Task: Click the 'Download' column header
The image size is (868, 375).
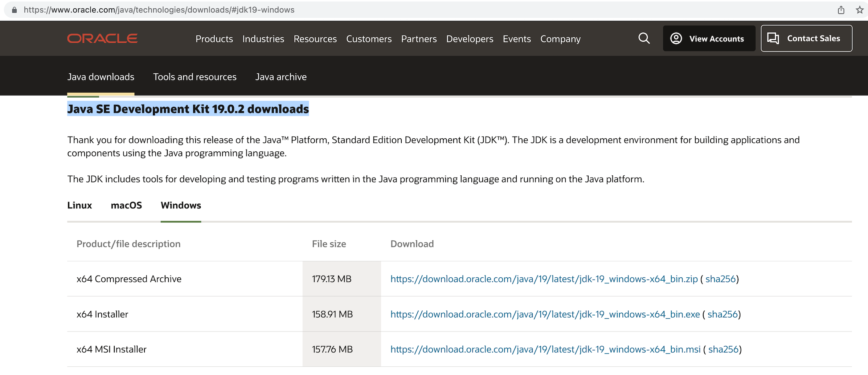Action: tap(412, 244)
